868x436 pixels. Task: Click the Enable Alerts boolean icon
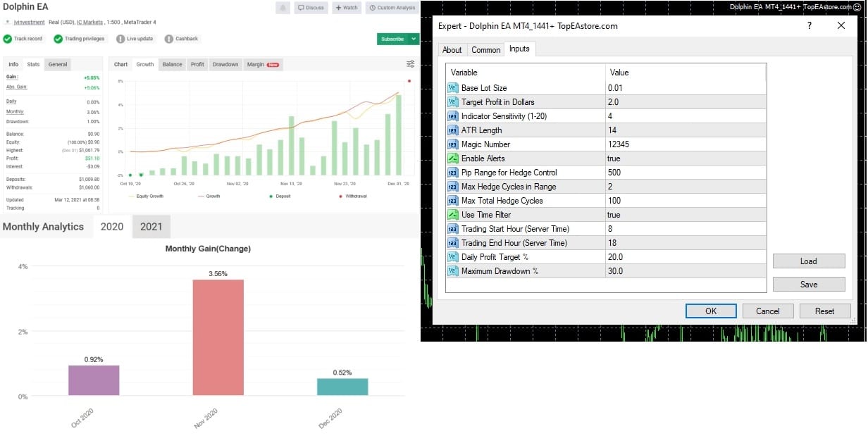(453, 158)
